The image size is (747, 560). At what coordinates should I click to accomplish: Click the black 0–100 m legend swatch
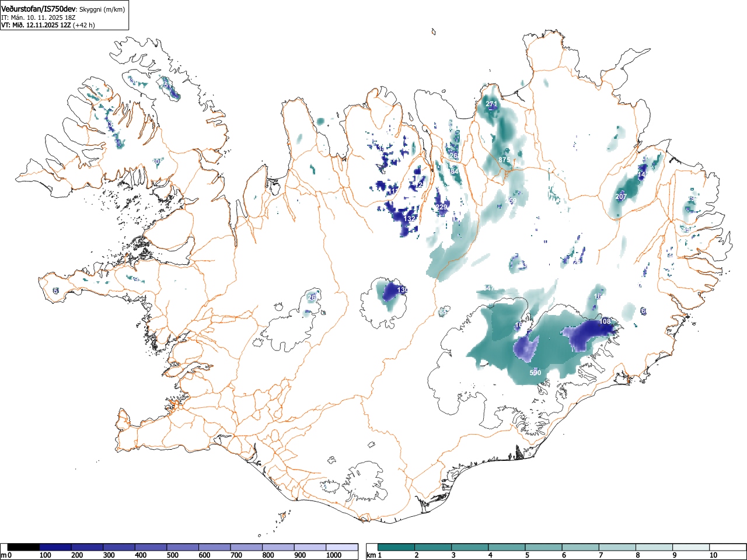(x=24, y=547)
